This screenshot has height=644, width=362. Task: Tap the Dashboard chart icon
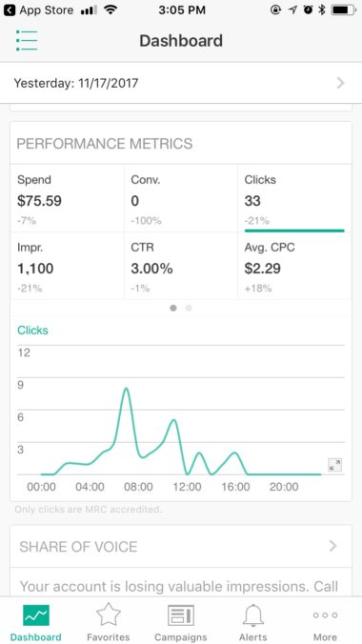(36, 615)
